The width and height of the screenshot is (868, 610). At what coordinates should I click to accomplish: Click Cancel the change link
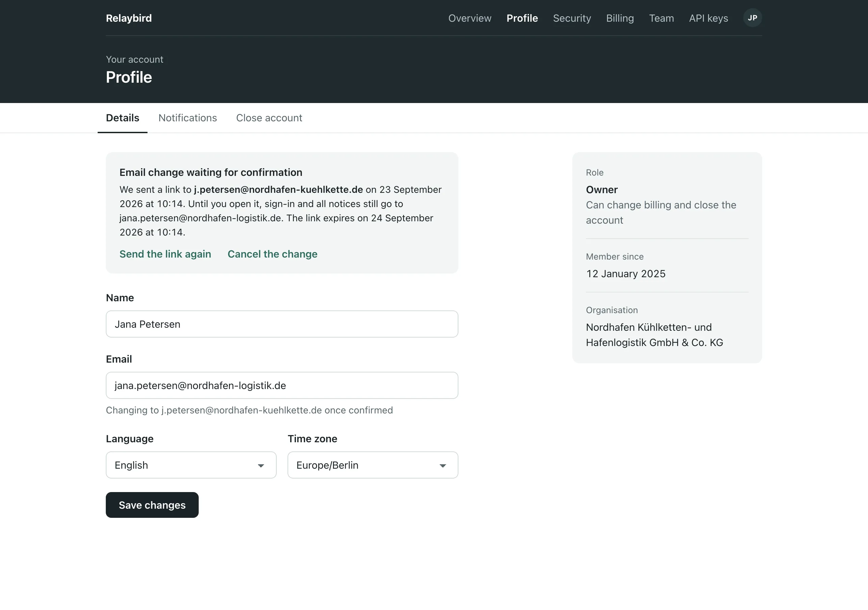tap(272, 254)
